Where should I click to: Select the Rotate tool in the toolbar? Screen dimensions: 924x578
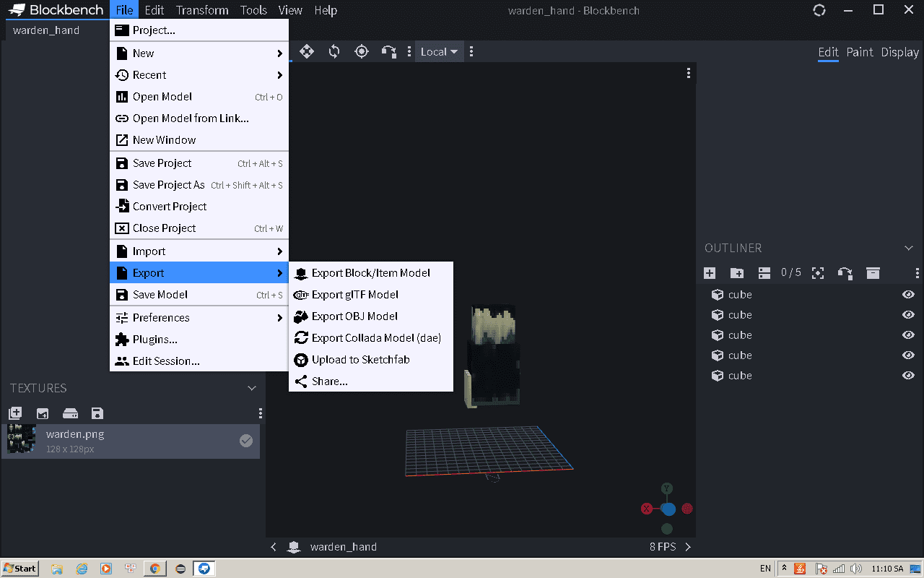[334, 51]
